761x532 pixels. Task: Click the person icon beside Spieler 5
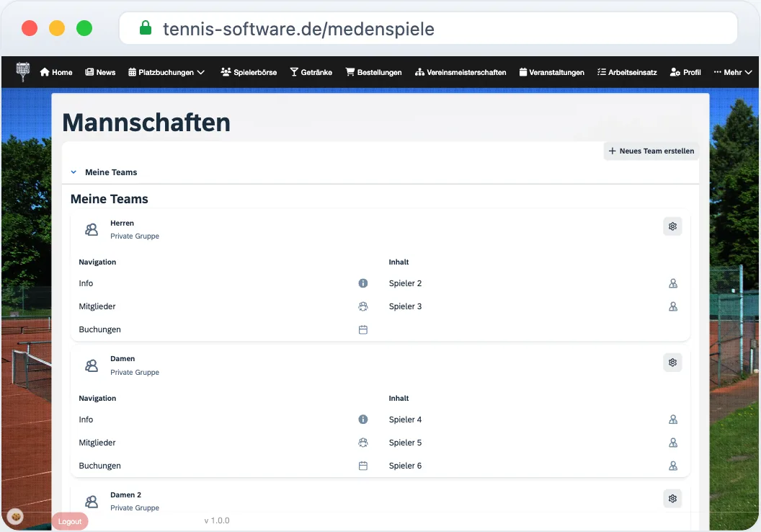pos(673,443)
